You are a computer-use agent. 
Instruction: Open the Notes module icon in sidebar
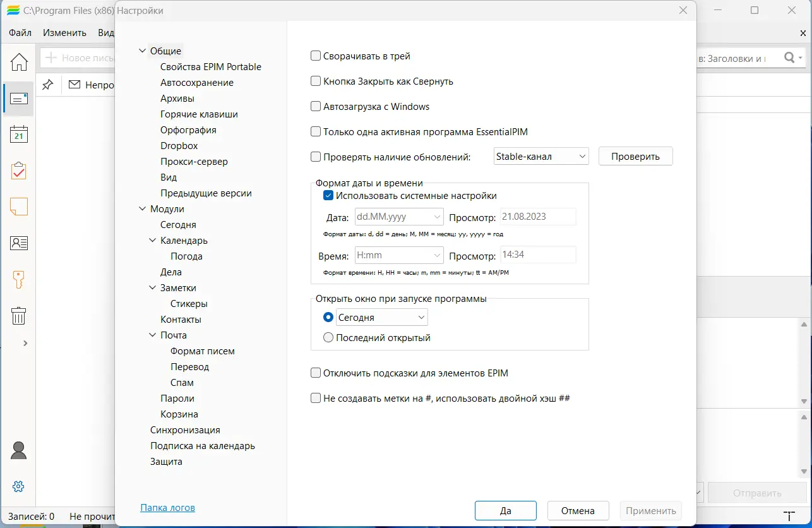pos(19,207)
